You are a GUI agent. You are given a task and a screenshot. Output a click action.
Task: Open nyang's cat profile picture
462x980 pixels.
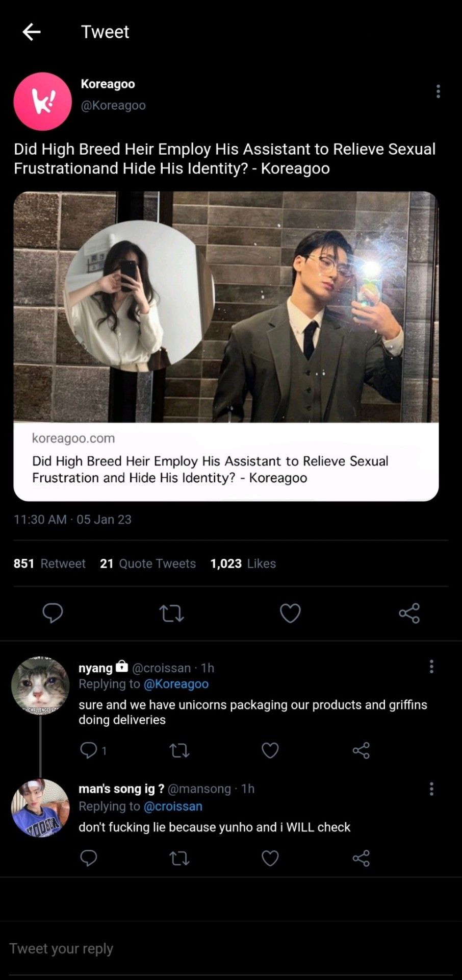(x=40, y=685)
